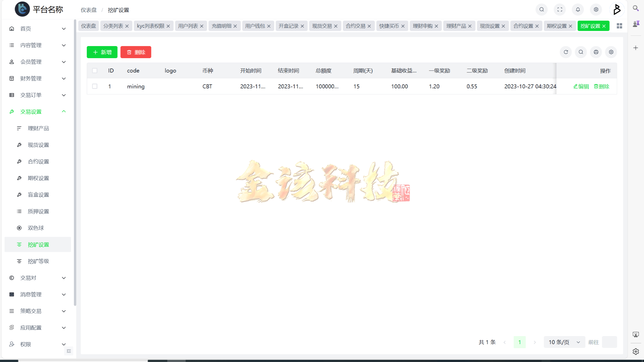Select 挖矿等级 from the sidebar
The height and width of the screenshot is (362, 644).
coord(38,261)
